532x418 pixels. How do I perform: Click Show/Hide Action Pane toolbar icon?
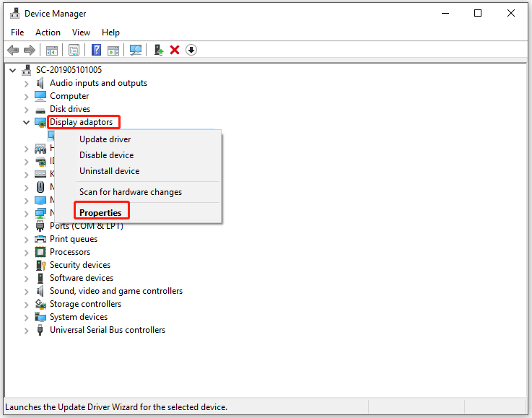click(x=113, y=51)
